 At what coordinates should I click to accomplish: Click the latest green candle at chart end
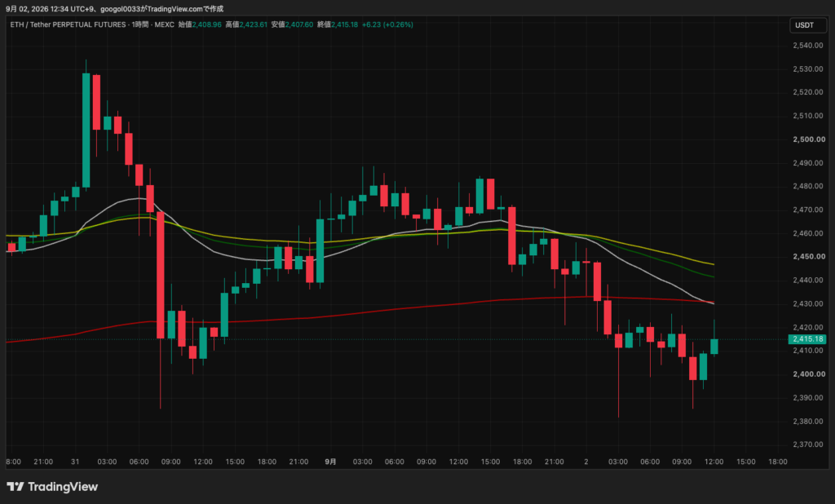[714, 347]
